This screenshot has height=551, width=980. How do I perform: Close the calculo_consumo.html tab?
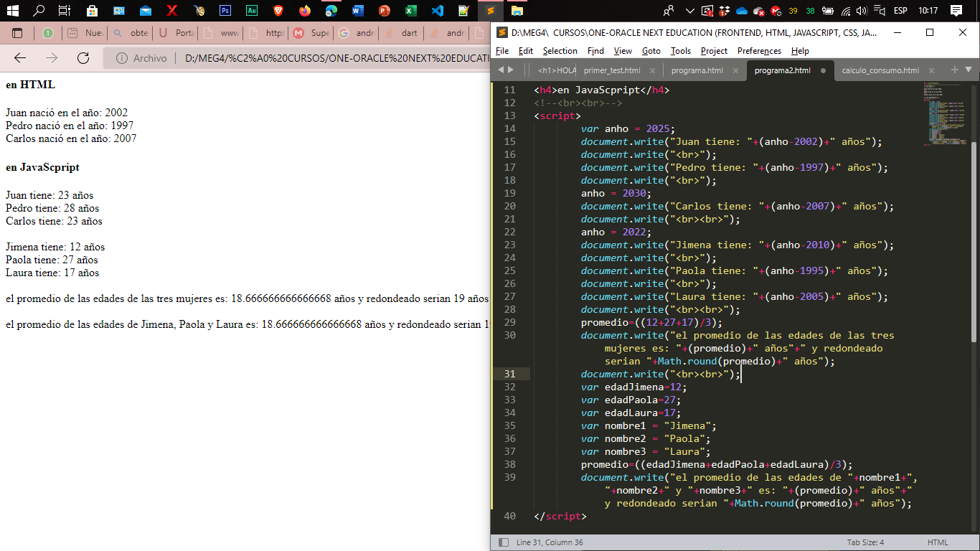(x=931, y=70)
